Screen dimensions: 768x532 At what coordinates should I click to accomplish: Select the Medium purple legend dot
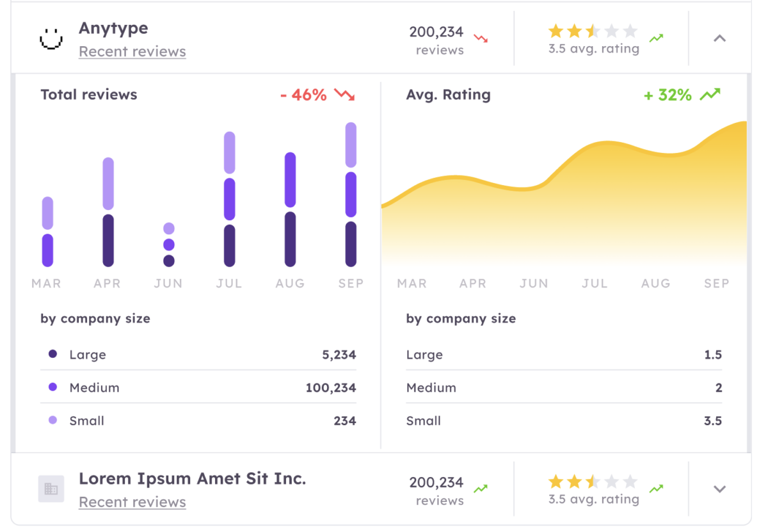(x=52, y=387)
